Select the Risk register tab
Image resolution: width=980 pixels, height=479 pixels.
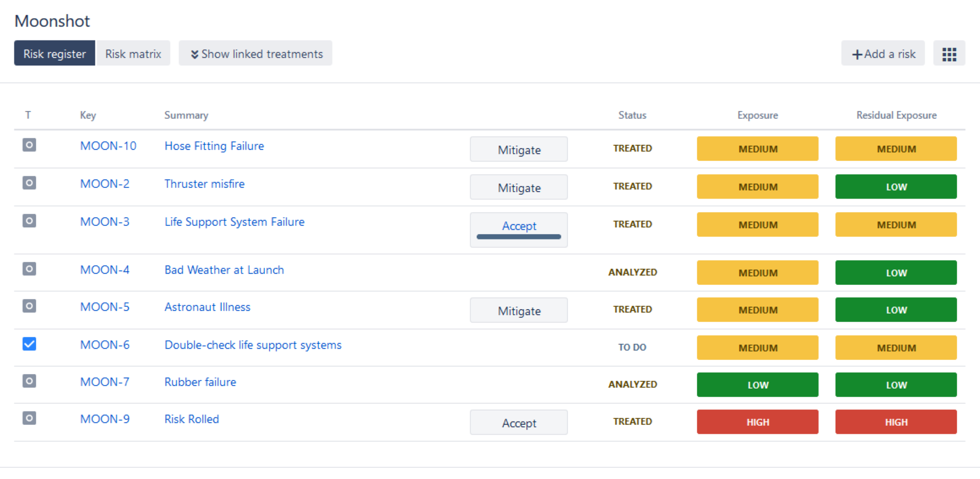(54, 53)
